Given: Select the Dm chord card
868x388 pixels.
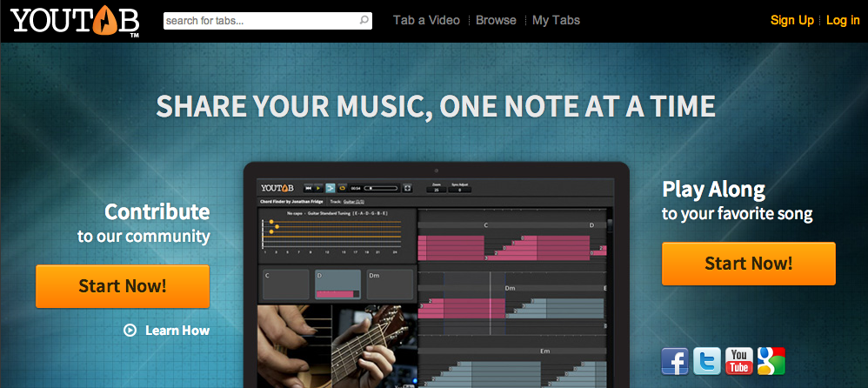Looking at the screenshot, I should 390,284.
